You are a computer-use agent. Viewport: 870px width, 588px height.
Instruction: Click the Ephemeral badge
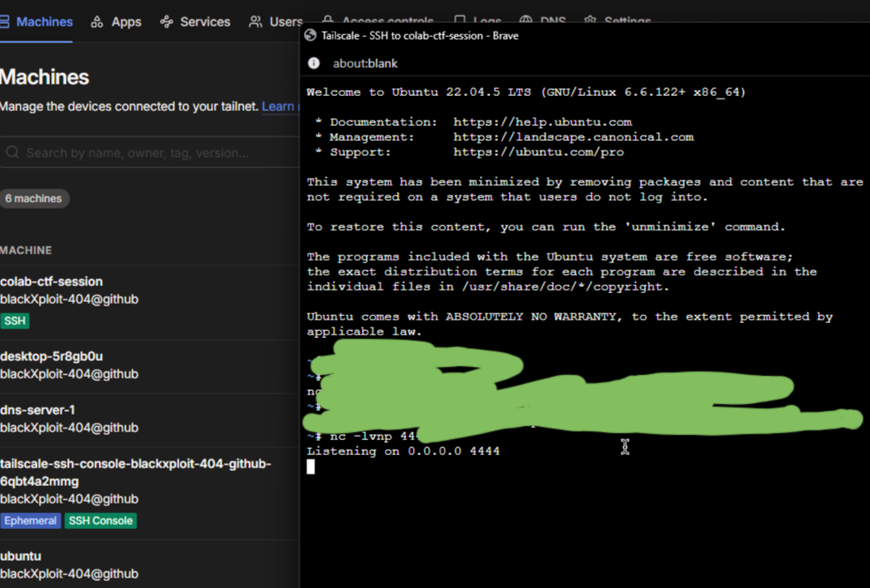coord(31,521)
